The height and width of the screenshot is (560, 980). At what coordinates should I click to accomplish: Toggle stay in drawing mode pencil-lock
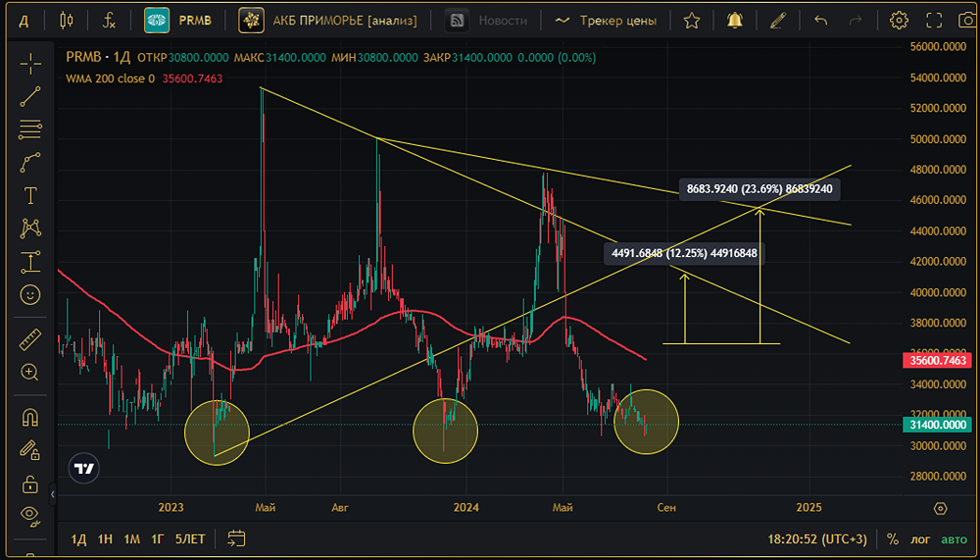(30, 450)
